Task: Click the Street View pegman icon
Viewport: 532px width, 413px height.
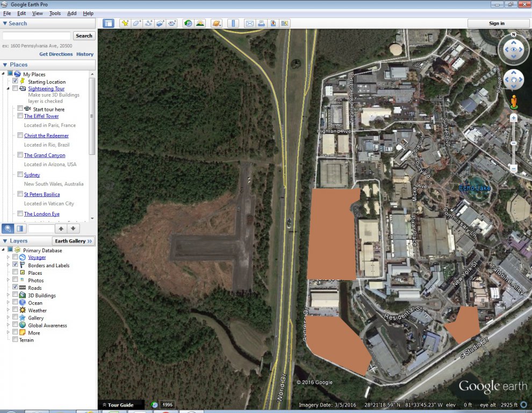Action: 514,102
